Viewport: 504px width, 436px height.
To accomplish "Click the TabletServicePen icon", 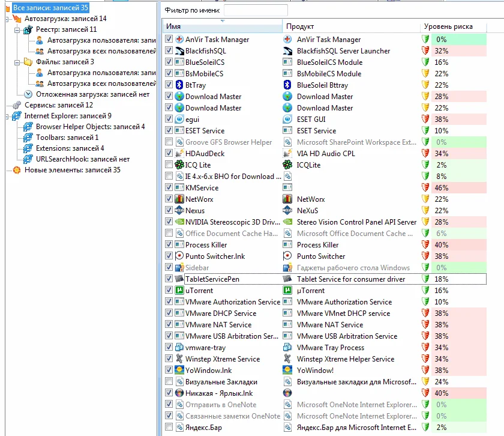I will pos(179,279).
